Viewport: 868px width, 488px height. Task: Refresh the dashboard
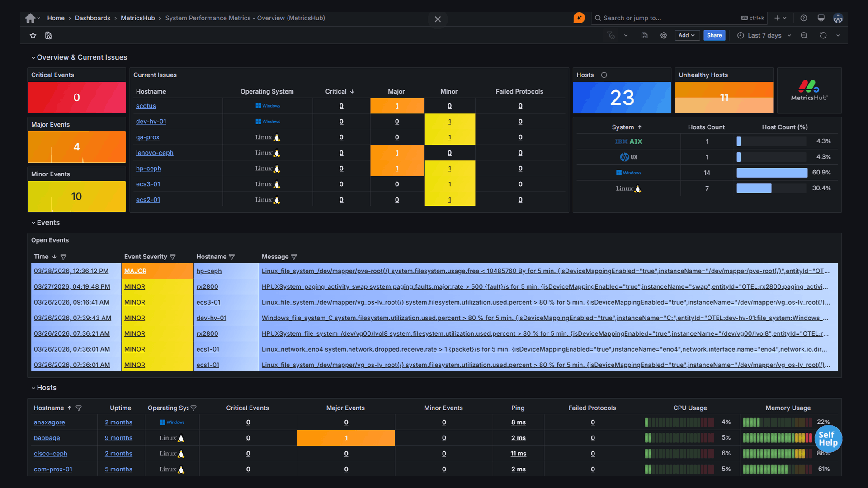(823, 35)
